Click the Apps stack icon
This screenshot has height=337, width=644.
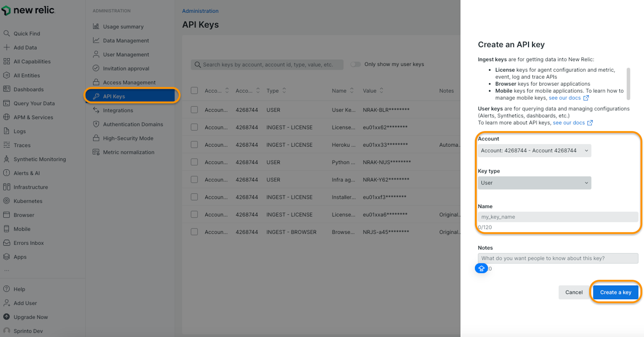click(x=6, y=257)
